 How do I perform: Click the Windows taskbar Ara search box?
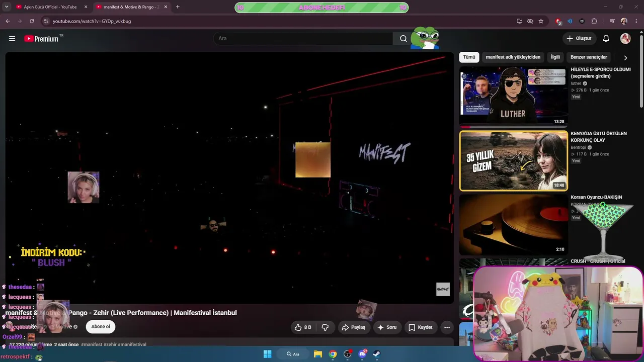point(293,354)
